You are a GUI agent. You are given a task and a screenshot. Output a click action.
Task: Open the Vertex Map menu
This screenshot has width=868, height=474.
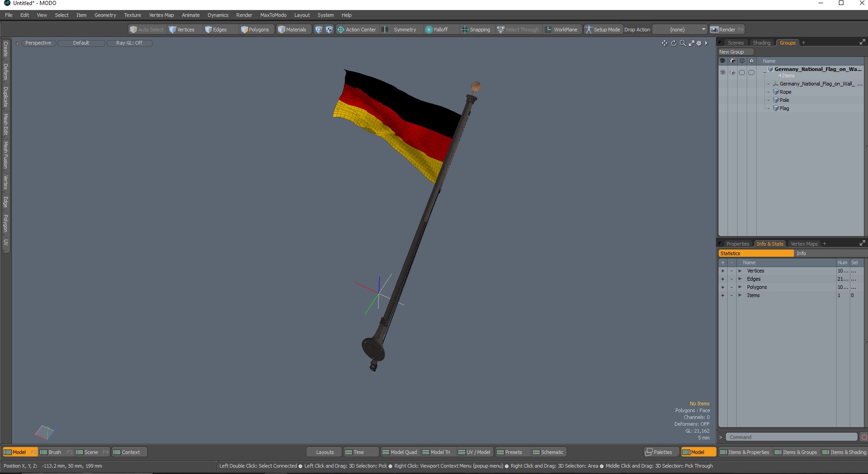[161, 15]
